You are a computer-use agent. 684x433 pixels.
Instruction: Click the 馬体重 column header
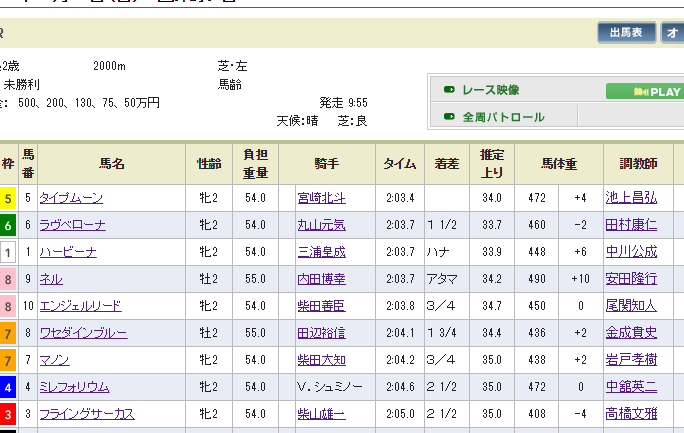click(559, 164)
